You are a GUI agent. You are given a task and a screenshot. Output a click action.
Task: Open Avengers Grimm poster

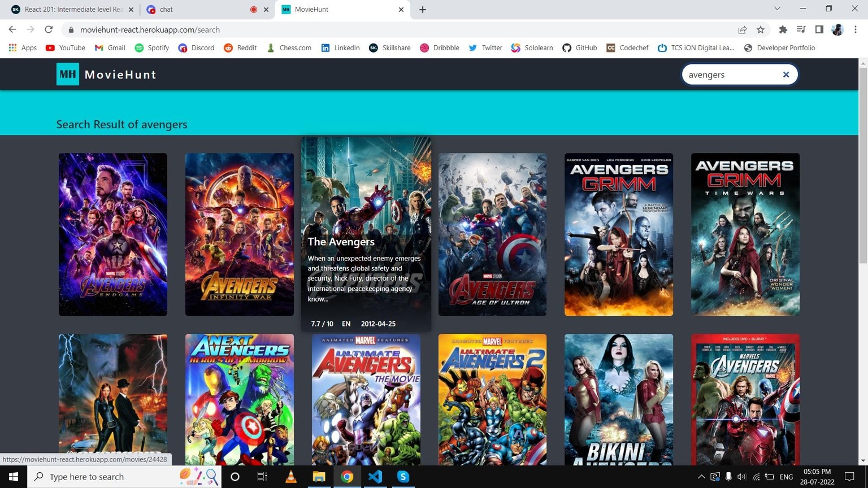click(619, 234)
